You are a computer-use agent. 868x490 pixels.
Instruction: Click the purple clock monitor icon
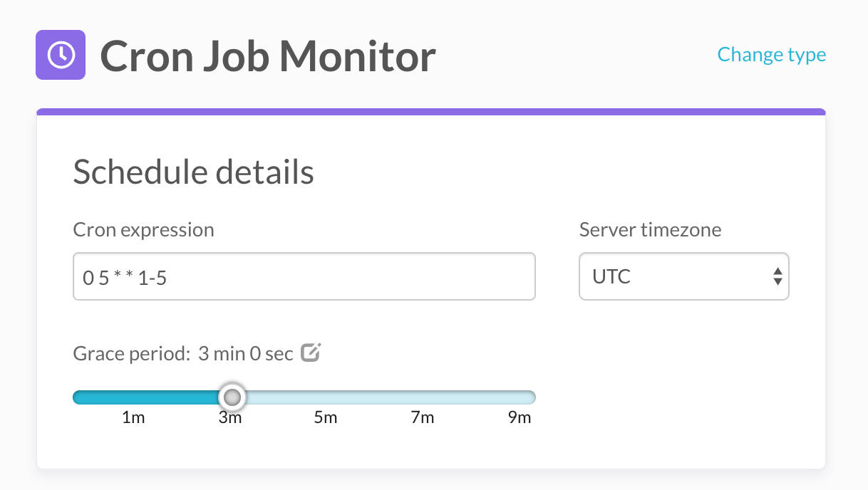click(60, 55)
